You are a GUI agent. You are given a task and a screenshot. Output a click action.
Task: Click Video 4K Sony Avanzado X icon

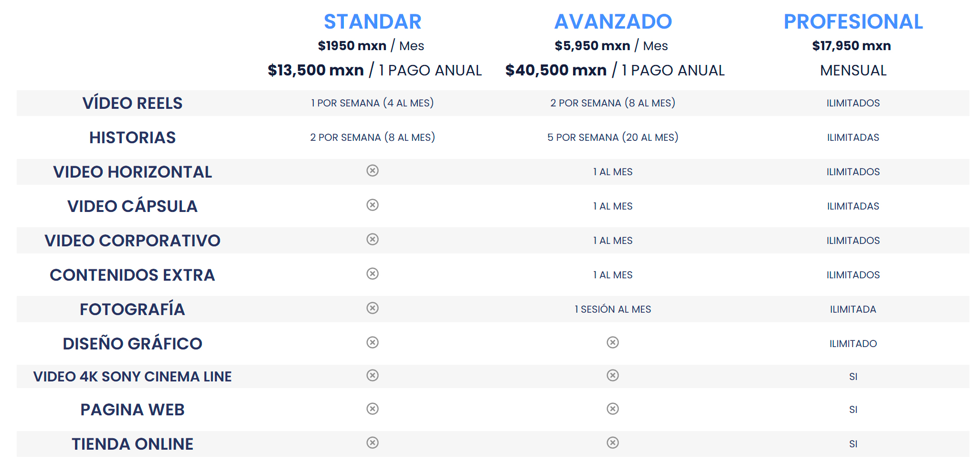point(613,375)
